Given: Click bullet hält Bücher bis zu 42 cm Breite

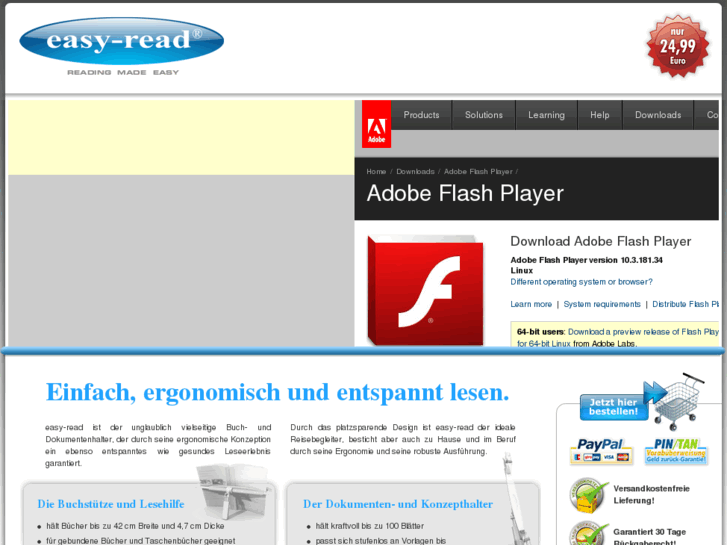Looking at the screenshot, I should pyautogui.click(x=135, y=526).
